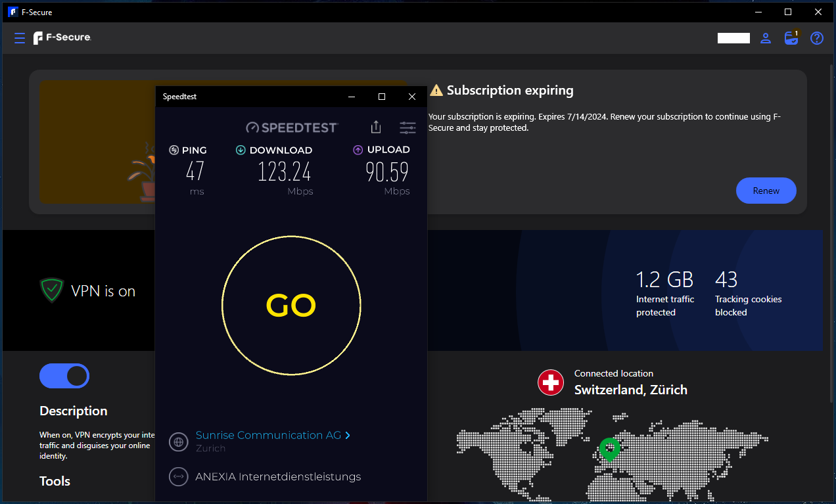Viewport: 836px width, 504px height.
Task: Start the speed test with GO
Action: pyautogui.click(x=291, y=306)
